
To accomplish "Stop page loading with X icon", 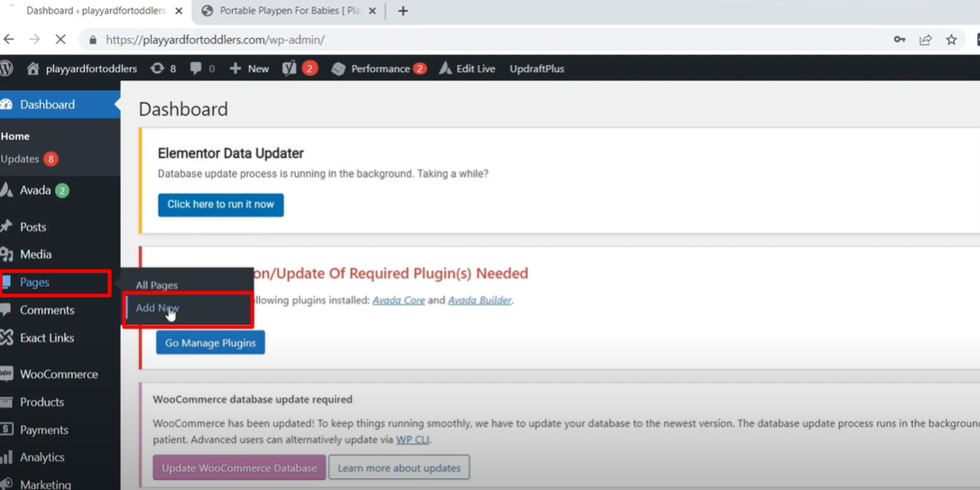I will (x=60, y=40).
